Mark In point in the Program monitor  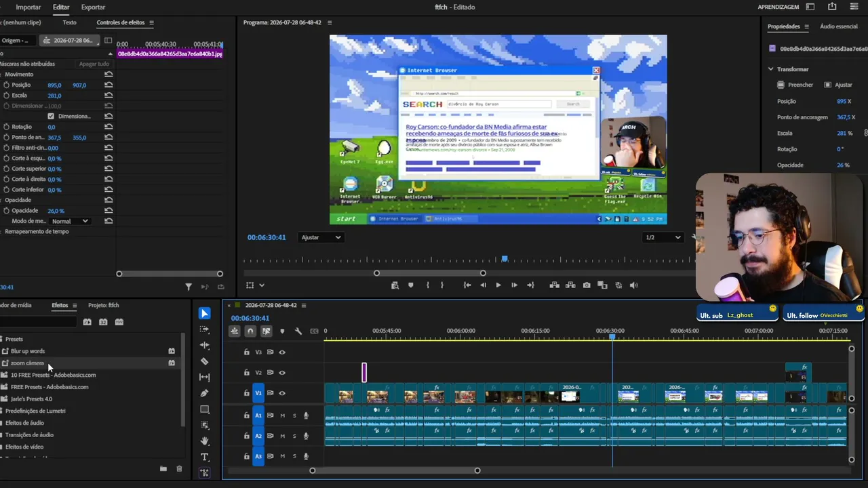point(427,285)
